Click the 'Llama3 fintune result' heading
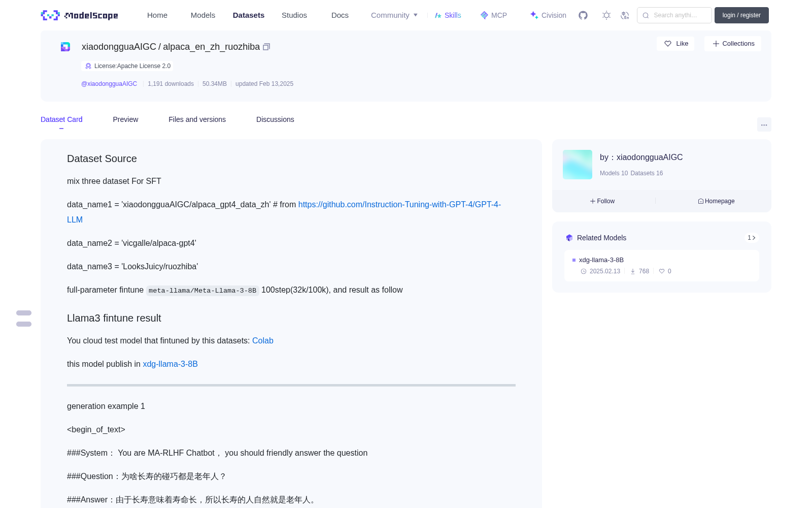This screenshot has width=812, height=508. tap(114, 318)
